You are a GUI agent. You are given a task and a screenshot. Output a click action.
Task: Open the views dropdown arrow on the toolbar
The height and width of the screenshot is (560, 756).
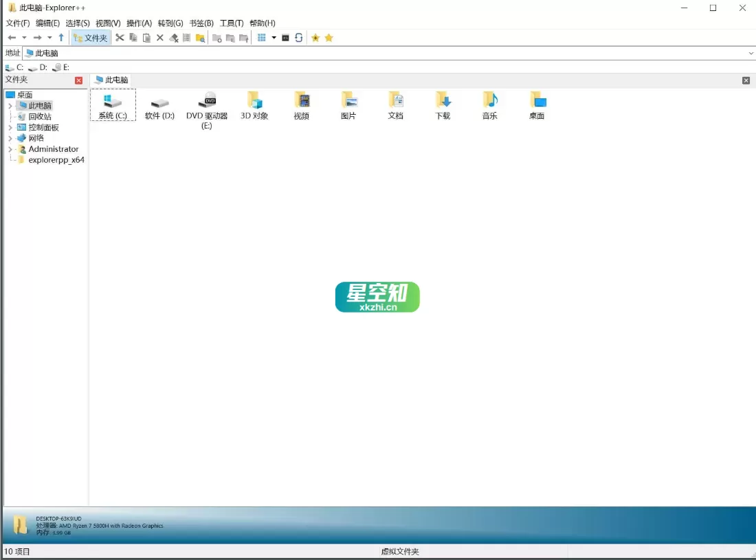click(274, 38)
